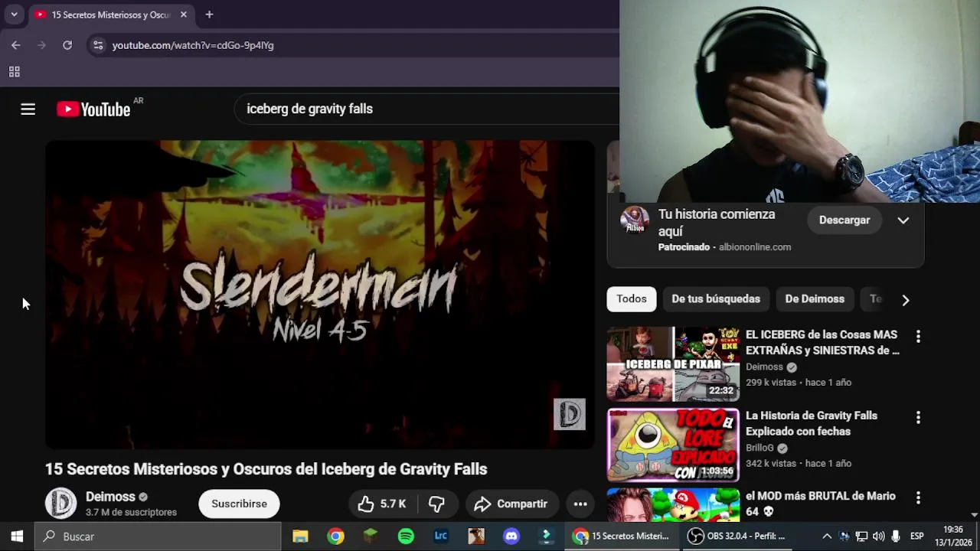Show more filter chips with right arrow

coord(906,300)
